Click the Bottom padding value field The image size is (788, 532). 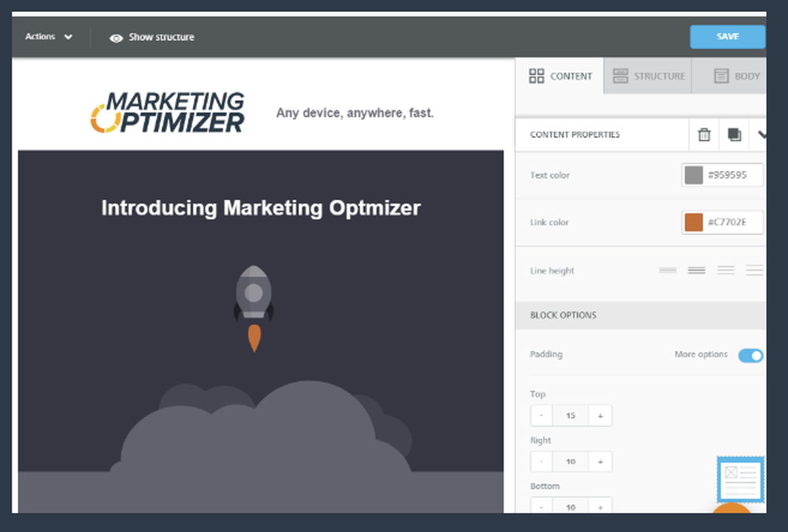point(571,506)
